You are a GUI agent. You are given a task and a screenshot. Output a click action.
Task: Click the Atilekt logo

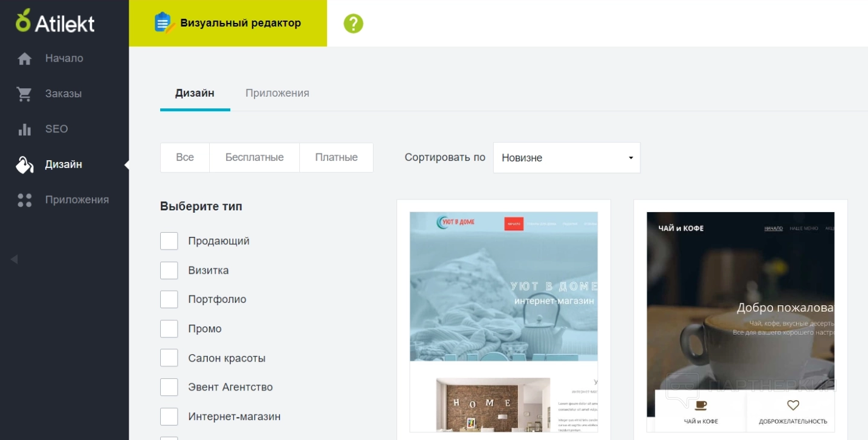click(55, 22)
